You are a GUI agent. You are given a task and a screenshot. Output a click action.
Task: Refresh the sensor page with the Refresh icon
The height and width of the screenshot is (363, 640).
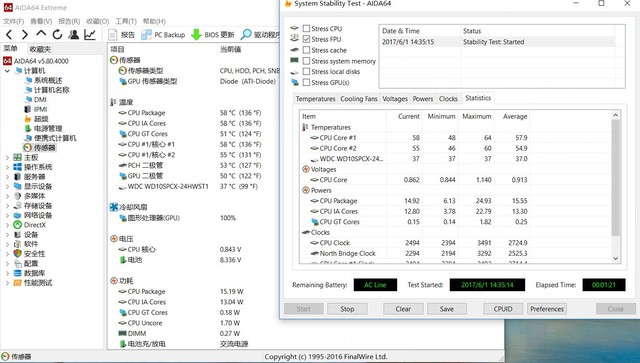[x=57, y=35]
